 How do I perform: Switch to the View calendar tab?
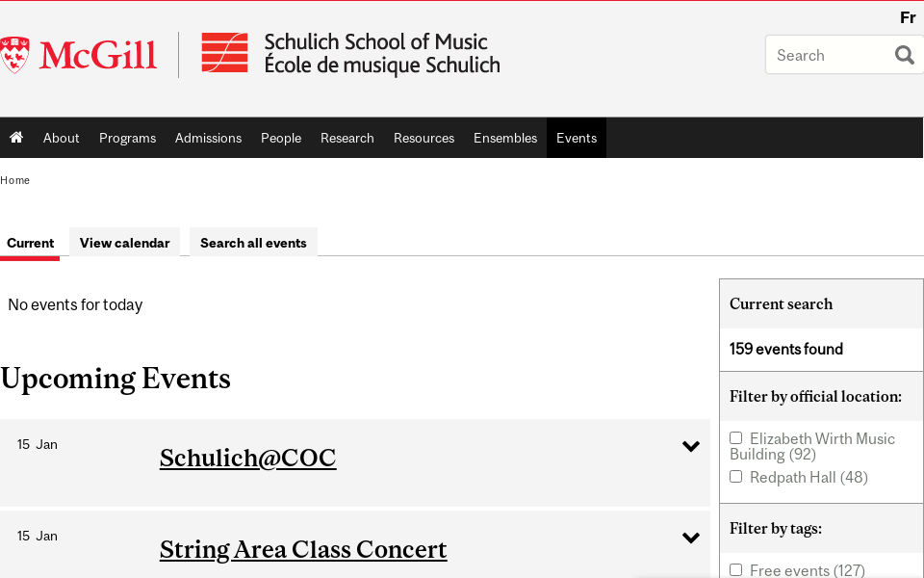[x=124, y=242]
